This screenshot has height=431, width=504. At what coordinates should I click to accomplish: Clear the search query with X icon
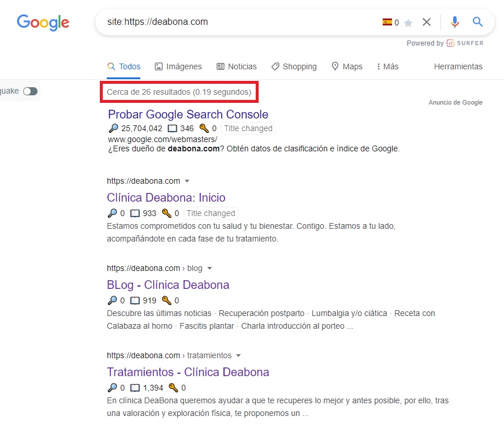427,23
